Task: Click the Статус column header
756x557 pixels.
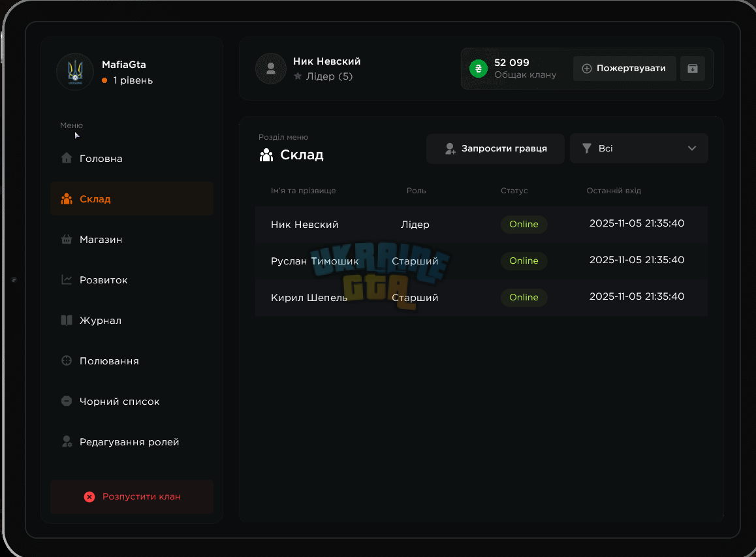Action: click(514, 191)
